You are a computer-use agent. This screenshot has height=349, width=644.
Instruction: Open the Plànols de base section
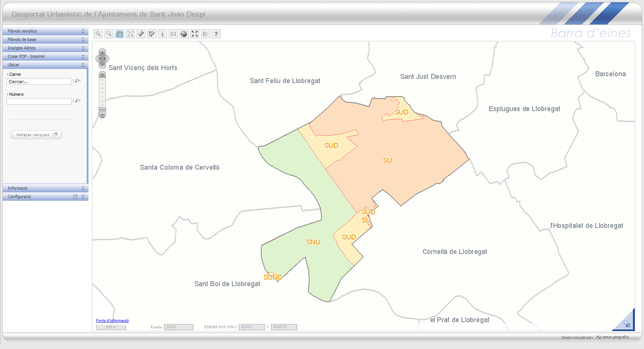click(45, 39)
